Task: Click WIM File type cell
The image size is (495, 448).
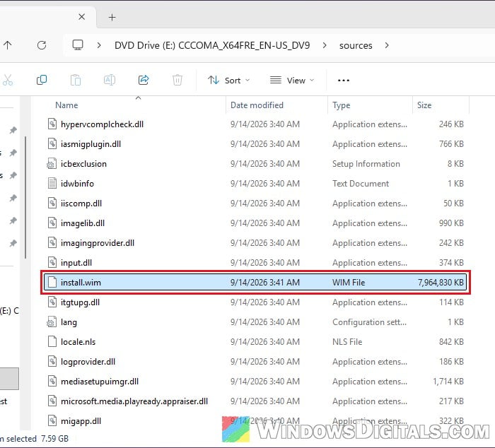Action: 349,283
